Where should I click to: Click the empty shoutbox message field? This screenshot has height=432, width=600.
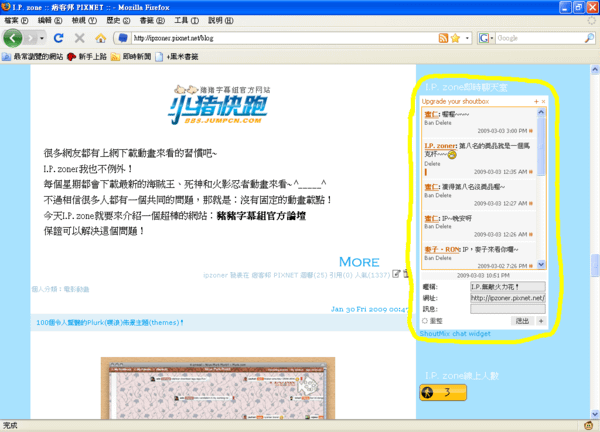[508, 309]
